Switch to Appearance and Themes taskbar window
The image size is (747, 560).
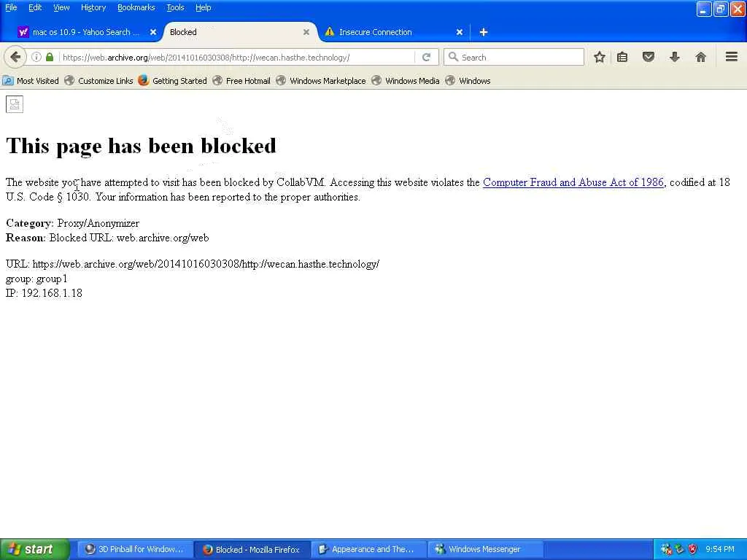pyautogui.click(x=369, y=550)
